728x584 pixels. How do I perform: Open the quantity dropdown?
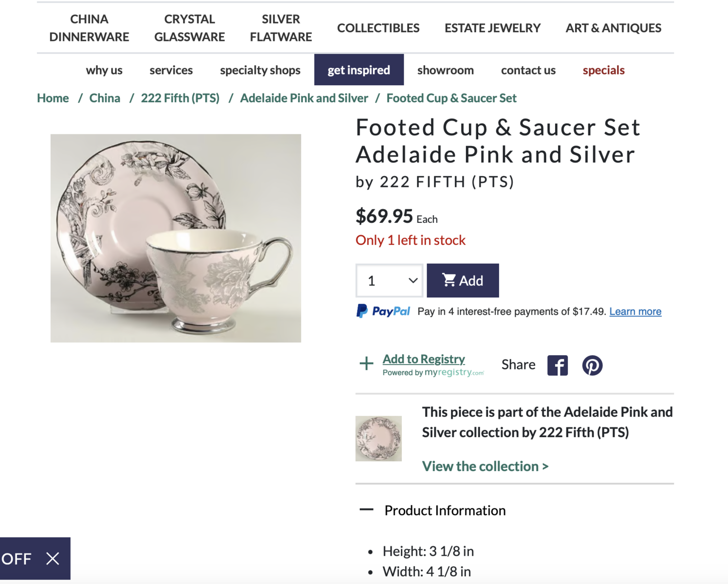390,281
